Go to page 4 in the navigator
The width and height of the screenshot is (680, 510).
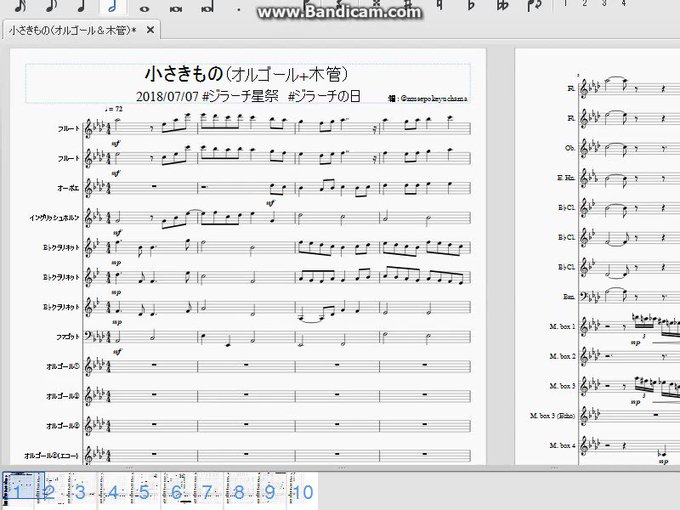click(113, 492)
